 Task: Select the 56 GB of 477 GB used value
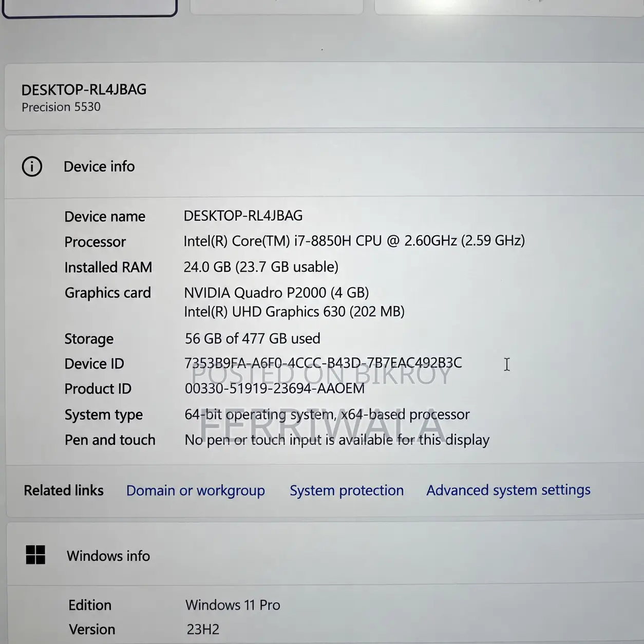tap(252, 338)
